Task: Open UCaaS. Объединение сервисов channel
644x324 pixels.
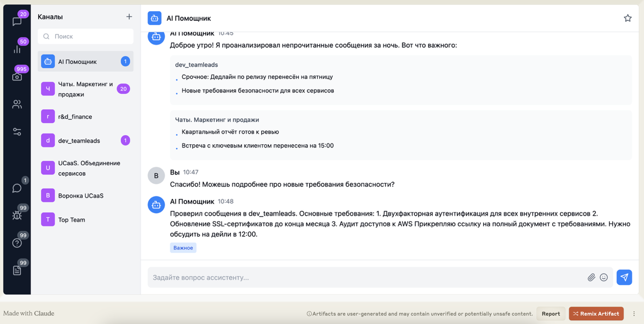Action: 86,168
